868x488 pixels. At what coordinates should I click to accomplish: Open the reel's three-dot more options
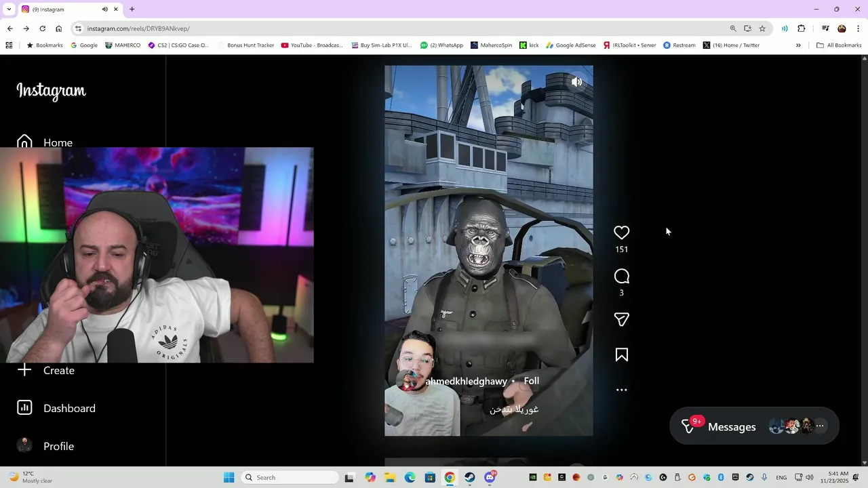click(x=621, y=390)
